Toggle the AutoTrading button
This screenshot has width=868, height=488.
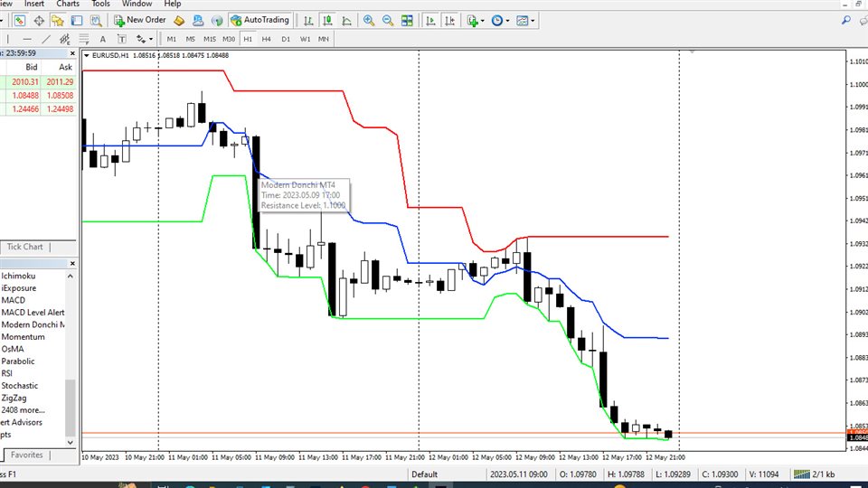coord(259,20)
